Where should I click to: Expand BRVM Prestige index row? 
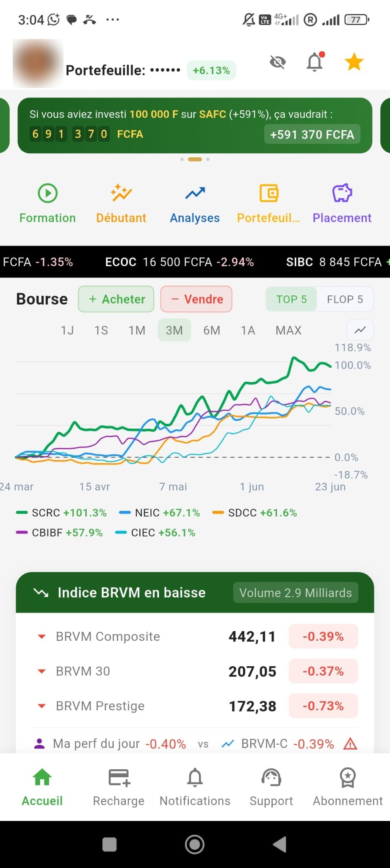click(x=195, y=706)
